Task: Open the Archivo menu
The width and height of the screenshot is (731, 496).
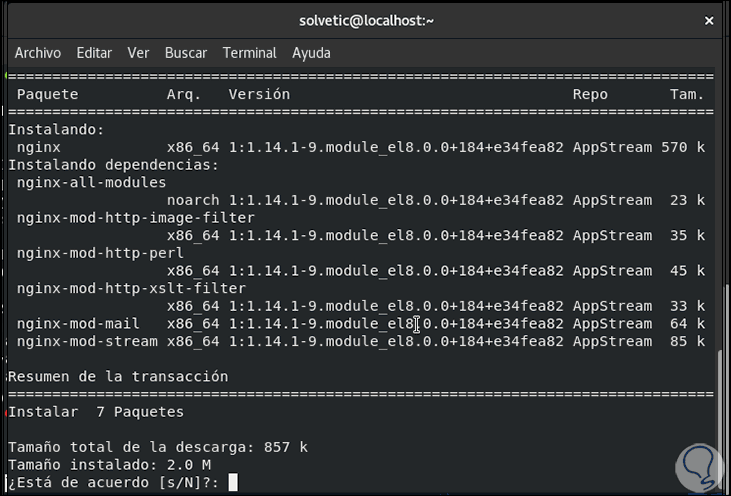Action: pos(38,53)
